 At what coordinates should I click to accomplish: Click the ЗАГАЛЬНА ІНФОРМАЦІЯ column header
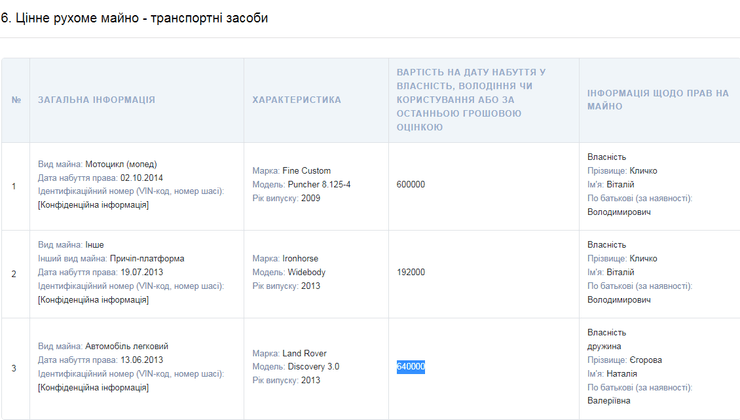coord(96,100)
